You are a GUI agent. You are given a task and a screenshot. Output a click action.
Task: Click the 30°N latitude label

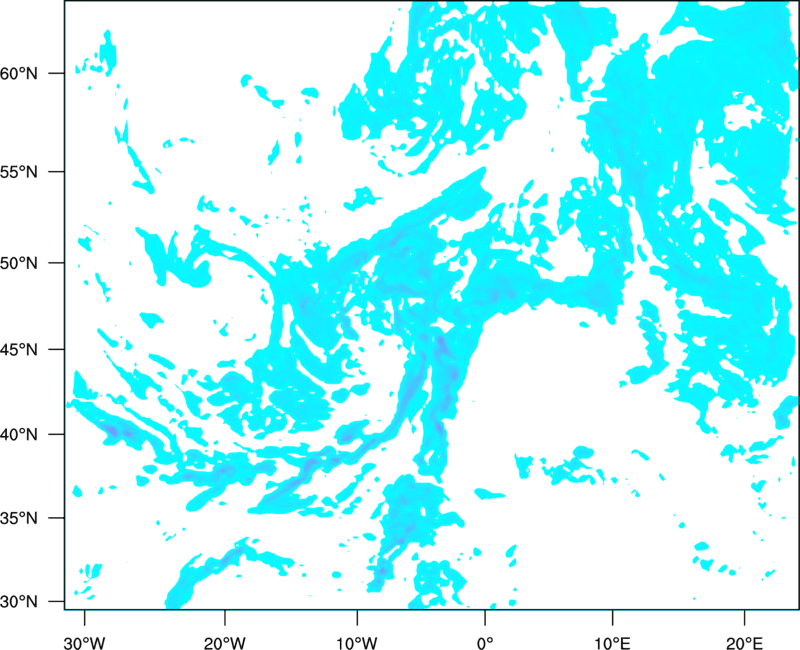[19, 602]
